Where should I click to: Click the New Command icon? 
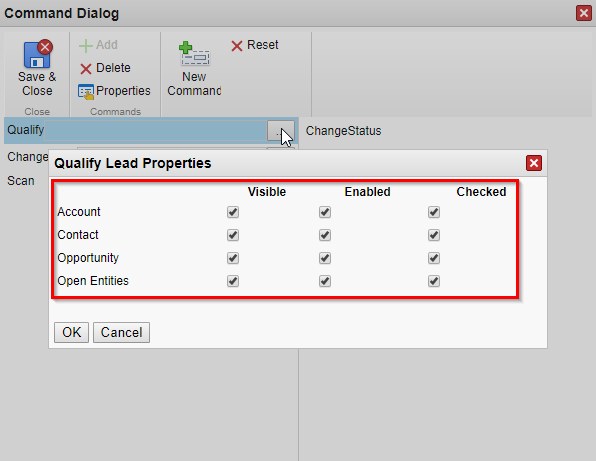click(x=194, y=54)
